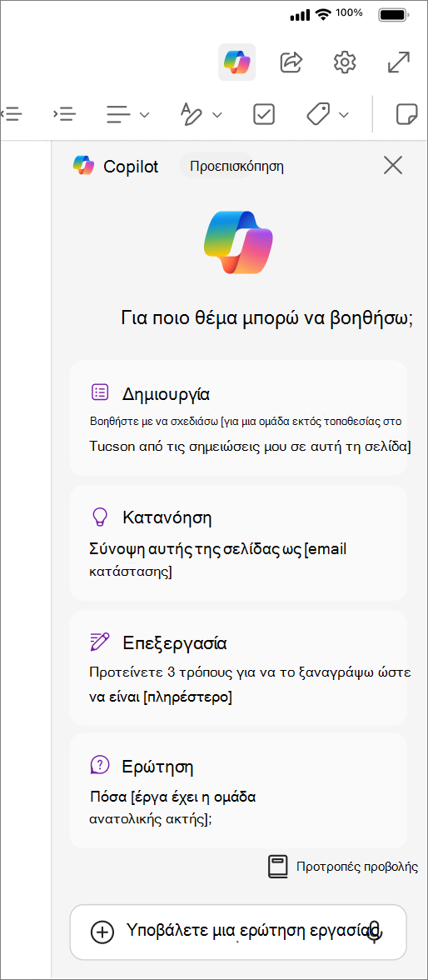Open the styles dropdown arrow
This screenshot has height=980, width=428.
point(217,115)
